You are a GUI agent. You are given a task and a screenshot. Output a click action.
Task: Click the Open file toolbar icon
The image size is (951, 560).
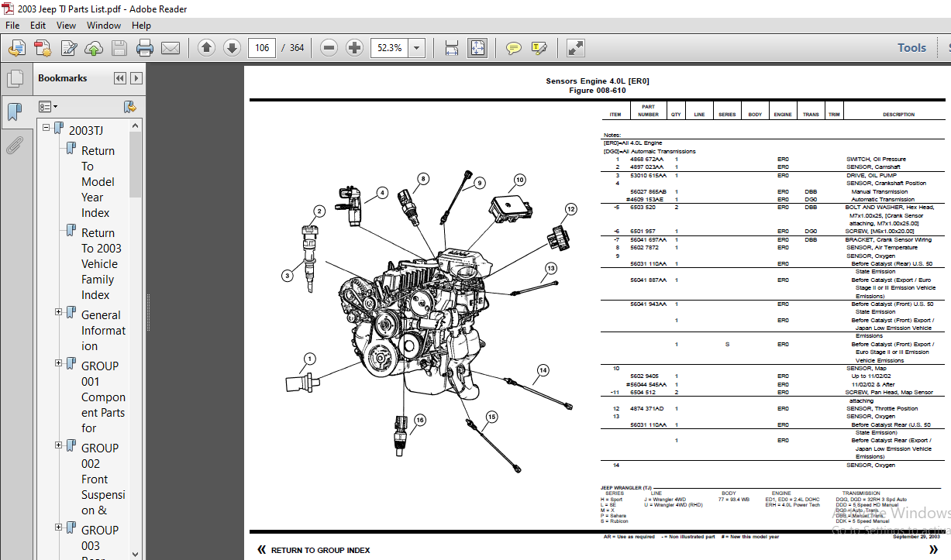16,48
